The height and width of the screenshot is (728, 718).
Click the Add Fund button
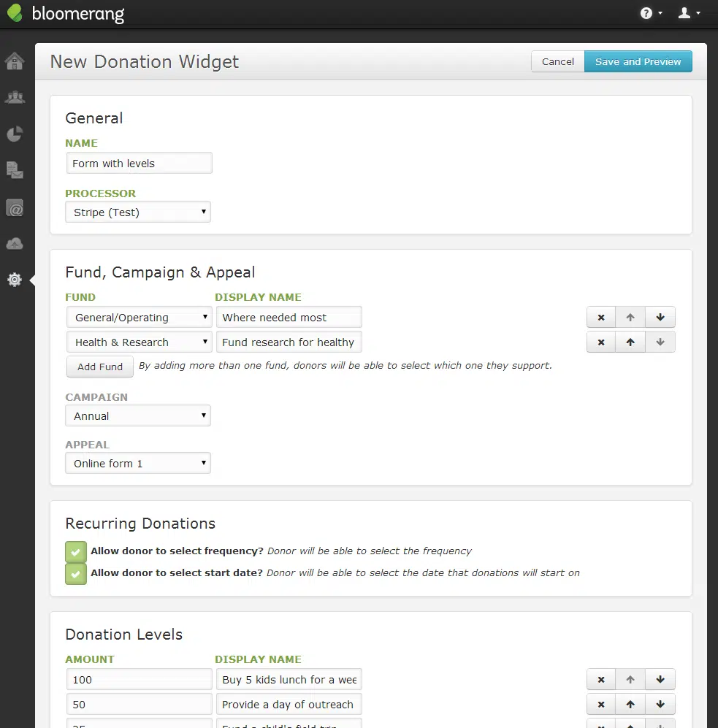99,367
